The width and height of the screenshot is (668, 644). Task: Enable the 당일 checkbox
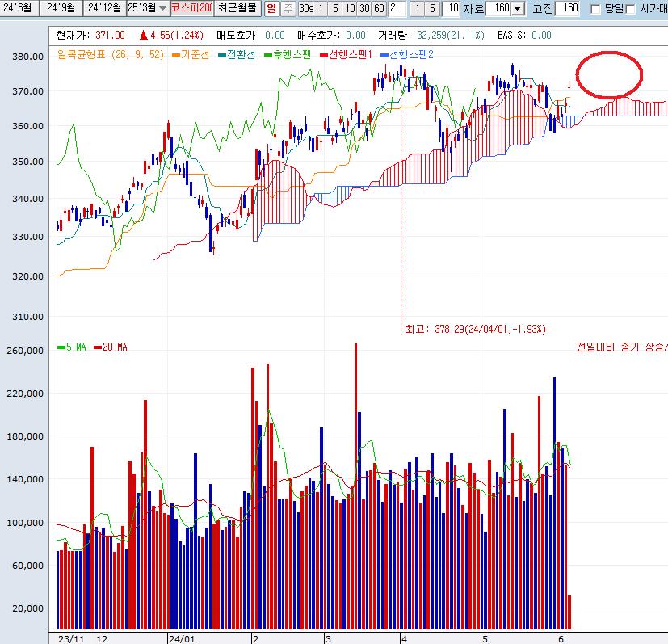pyautogui.click(x=595, y=9)
